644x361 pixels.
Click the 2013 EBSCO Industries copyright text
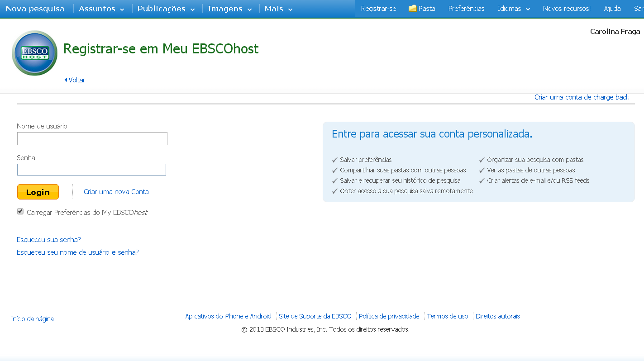point(325,329)
